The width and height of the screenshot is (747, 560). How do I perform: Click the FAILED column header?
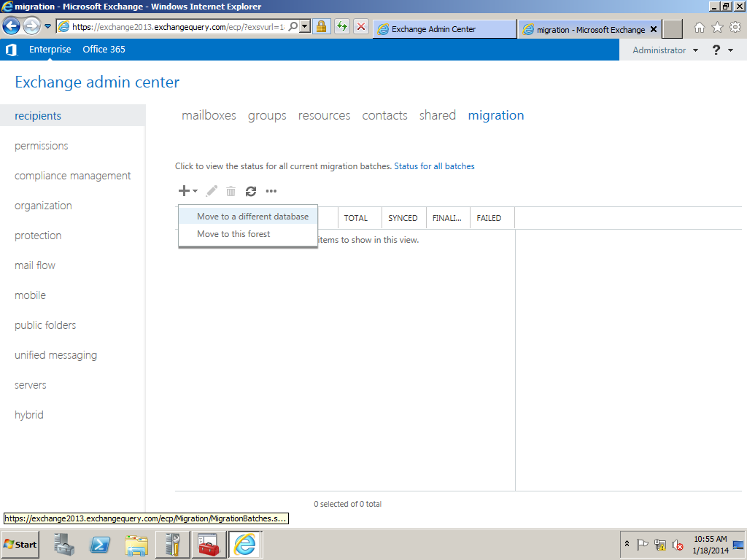(489, 218)
